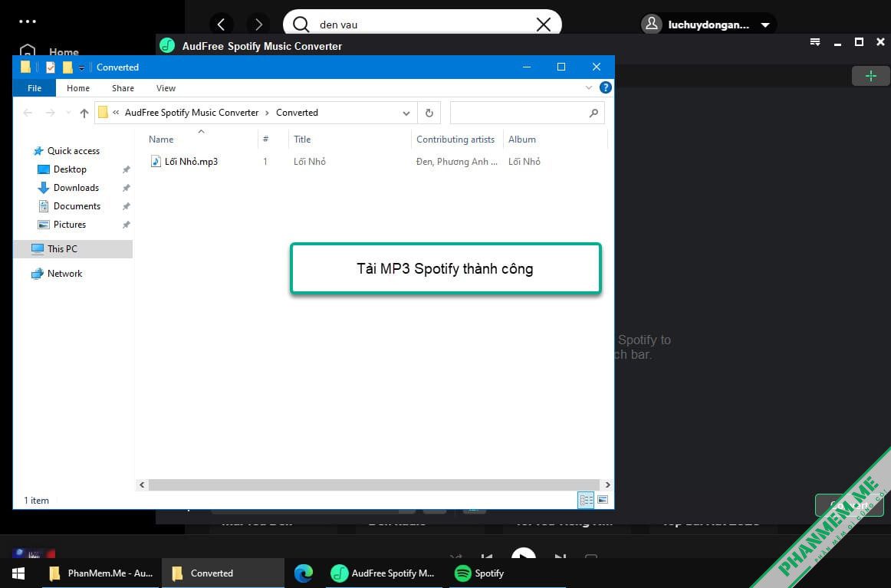Select the Lối Nhỏ.mp3 file
Image resolution: width=891 pixels, height=588 pixels.
(184, 161)
